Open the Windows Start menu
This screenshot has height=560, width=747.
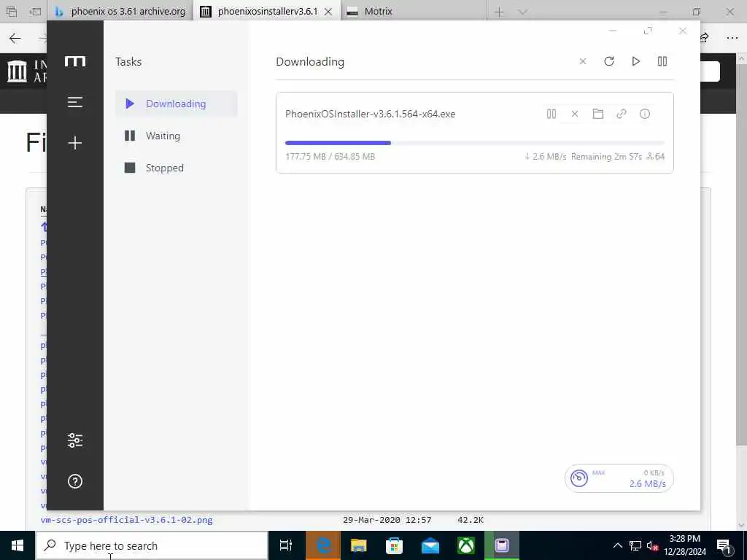[18, 545]
